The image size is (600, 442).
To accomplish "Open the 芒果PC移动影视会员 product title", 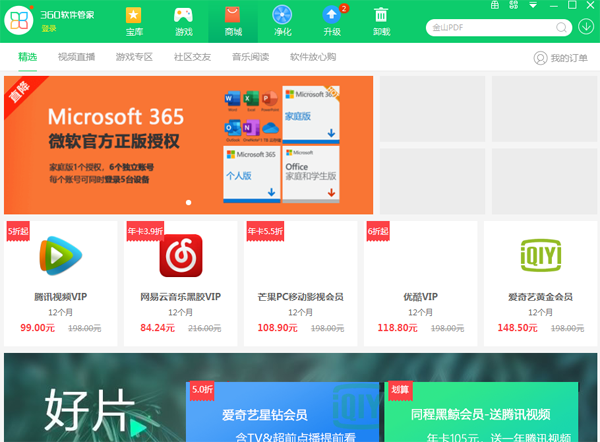I will click(x=300, y=297).
